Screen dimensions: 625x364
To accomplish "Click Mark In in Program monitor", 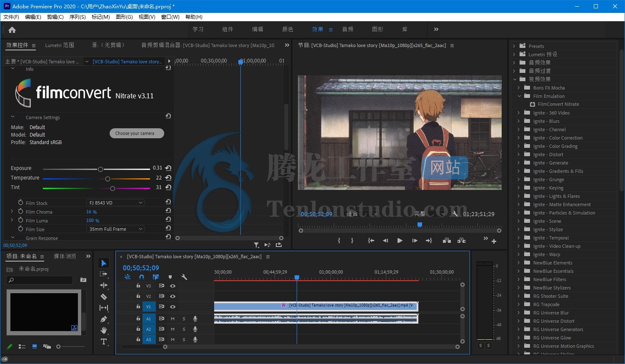I will coord(339,240).
